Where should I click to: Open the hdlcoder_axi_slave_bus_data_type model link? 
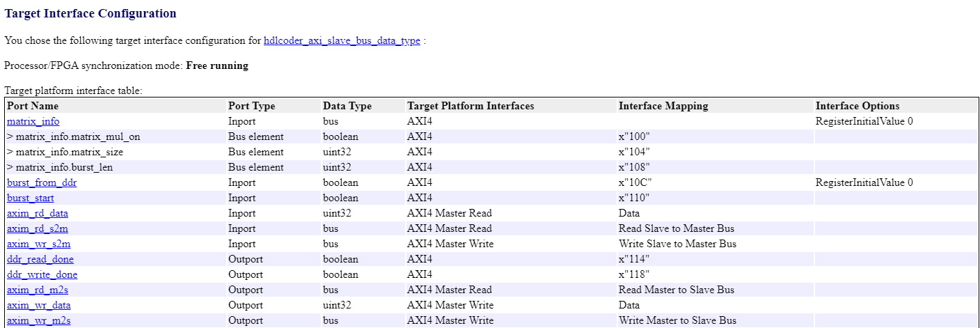click(x=342, y=40)
